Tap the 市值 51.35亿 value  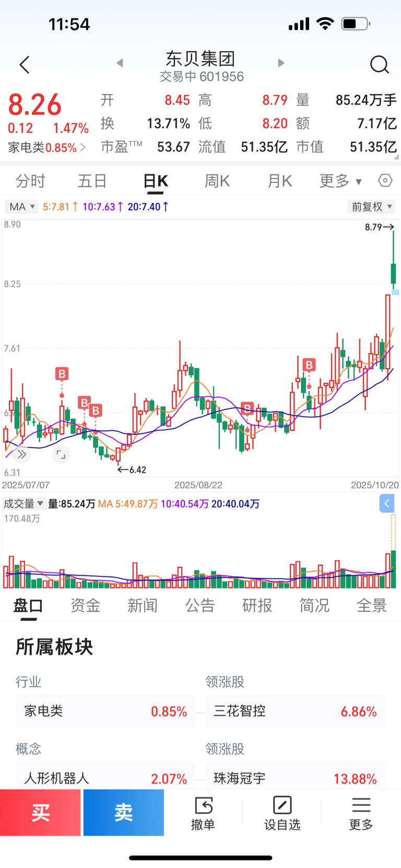click(x=373, y=147)
